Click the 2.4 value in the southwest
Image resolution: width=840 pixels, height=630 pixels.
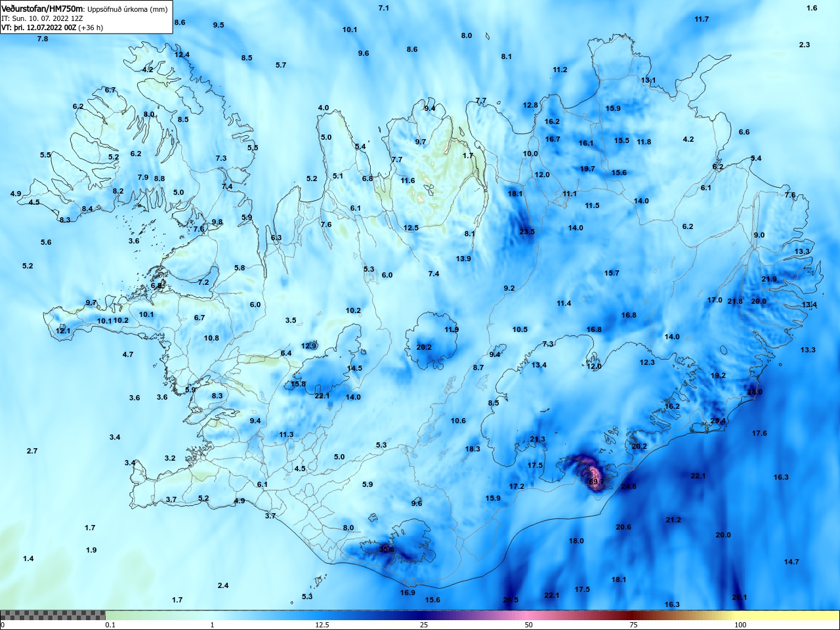tap(223, 585)
